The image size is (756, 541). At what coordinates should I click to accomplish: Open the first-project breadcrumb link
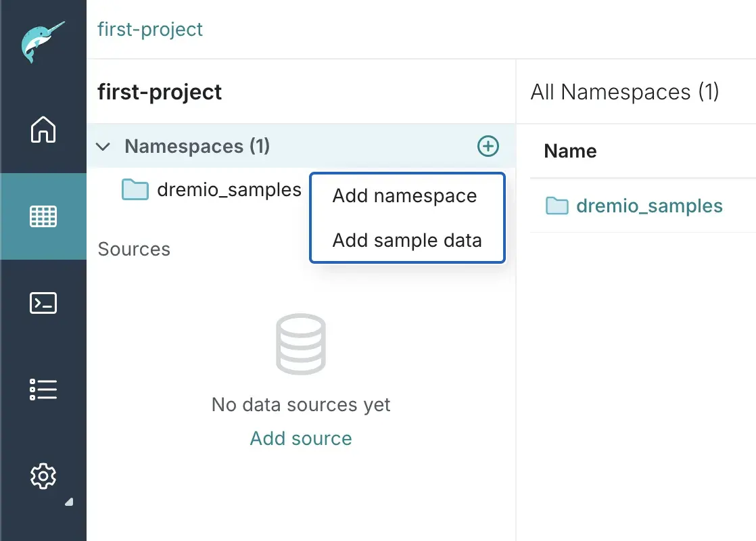pyautogui.click(x=150, y=29)
